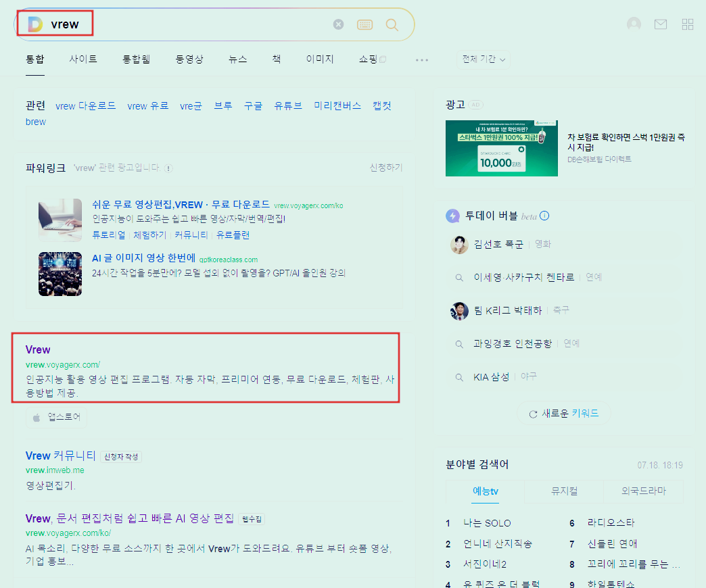Open the mail envelope icon

tap(661, 24)
